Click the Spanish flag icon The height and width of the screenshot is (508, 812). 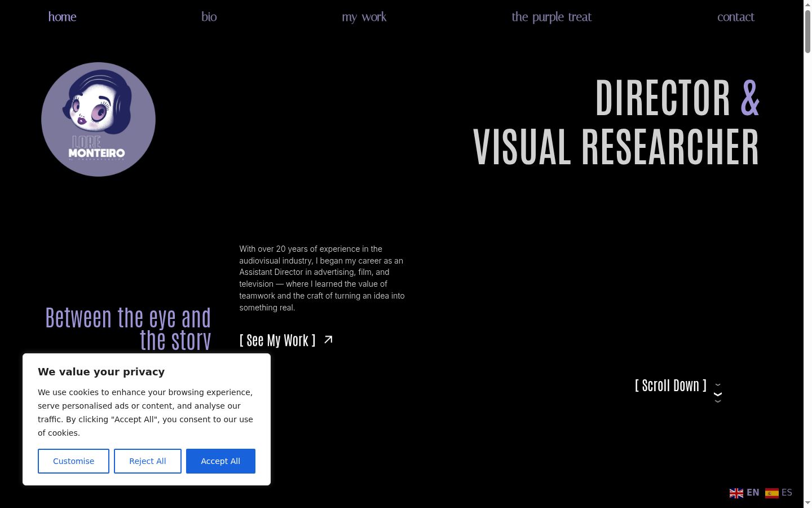click(772, 493)
